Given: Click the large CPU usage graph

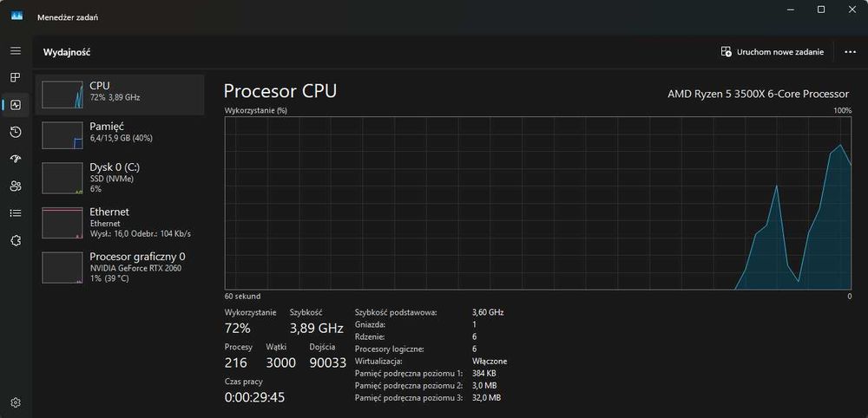Looking at the screenshot, I should 537,203.
